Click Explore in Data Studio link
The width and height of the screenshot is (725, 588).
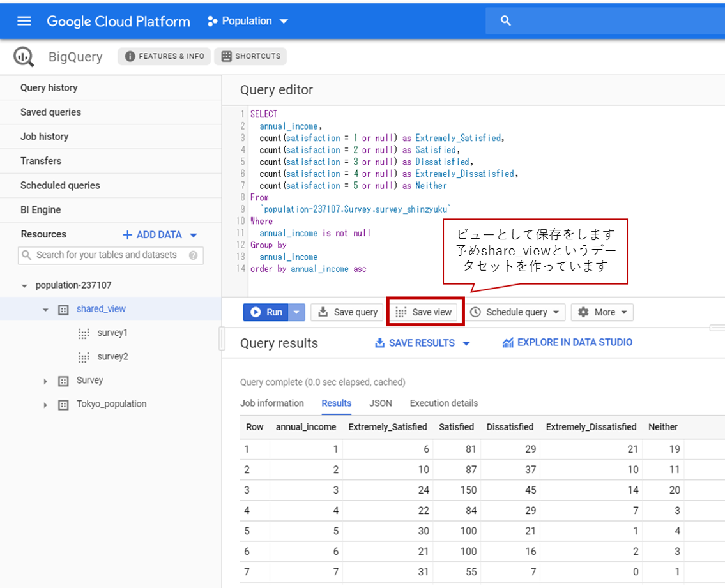point(567,343)
